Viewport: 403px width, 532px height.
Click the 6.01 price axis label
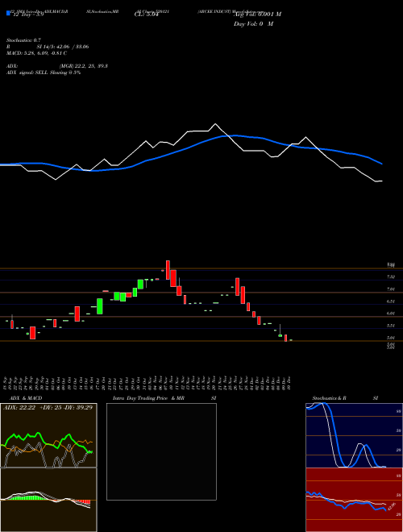(390, 314)
